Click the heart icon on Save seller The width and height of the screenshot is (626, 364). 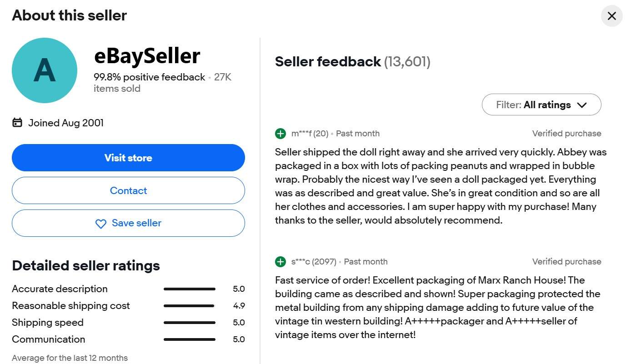pyautogui.click(x=100, y=224)
